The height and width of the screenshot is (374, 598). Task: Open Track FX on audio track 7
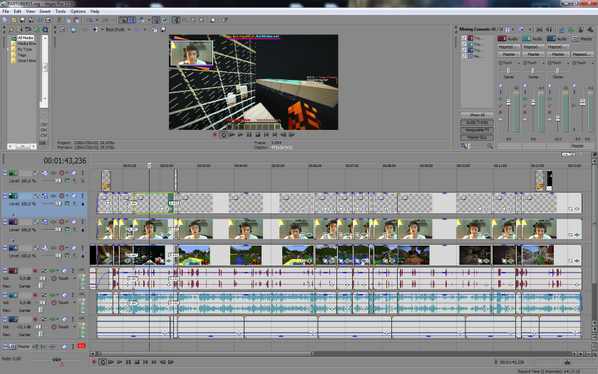click(52, 319)
